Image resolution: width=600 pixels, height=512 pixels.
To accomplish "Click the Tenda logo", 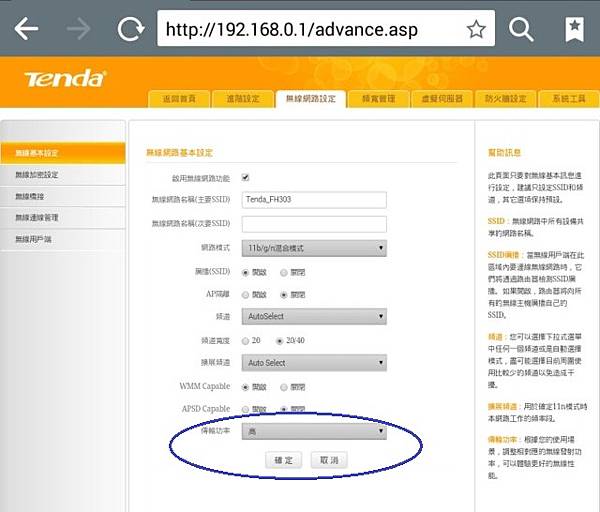I will pyautogui.click(x=65, y=79).
